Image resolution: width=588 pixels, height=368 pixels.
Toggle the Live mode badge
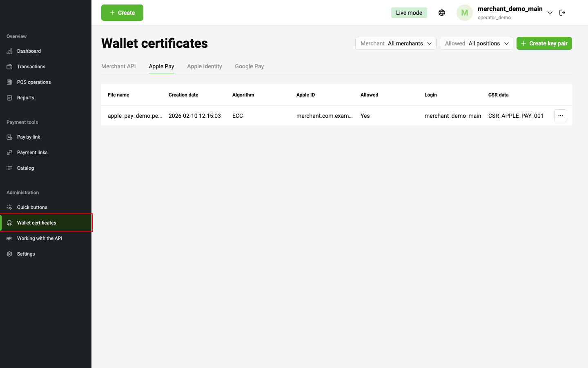click(409, 13)
